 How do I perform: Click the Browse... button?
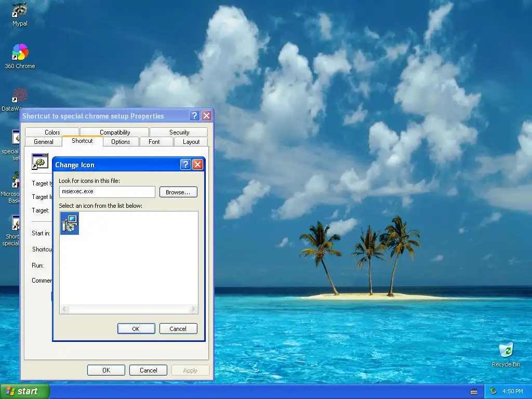178,192
